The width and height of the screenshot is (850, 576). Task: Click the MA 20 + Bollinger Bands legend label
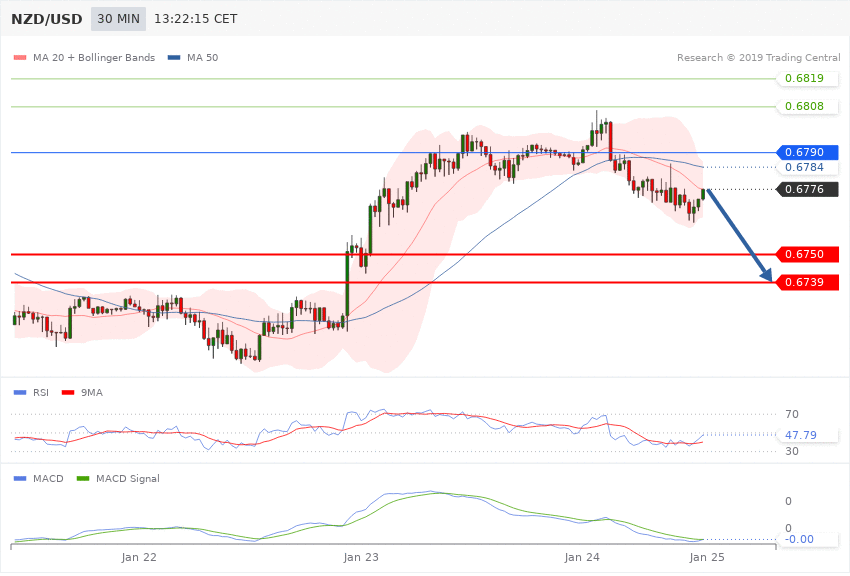[x=94, y=57]
